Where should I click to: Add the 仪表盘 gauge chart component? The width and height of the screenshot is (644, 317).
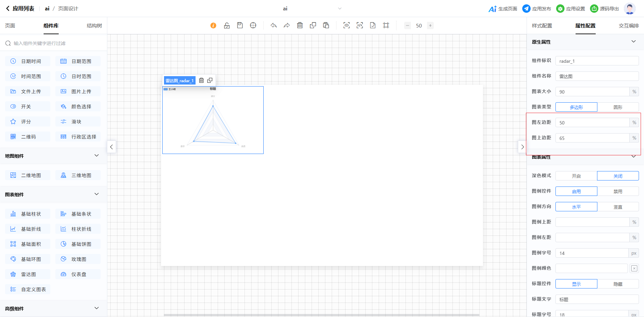coord(78,274)
